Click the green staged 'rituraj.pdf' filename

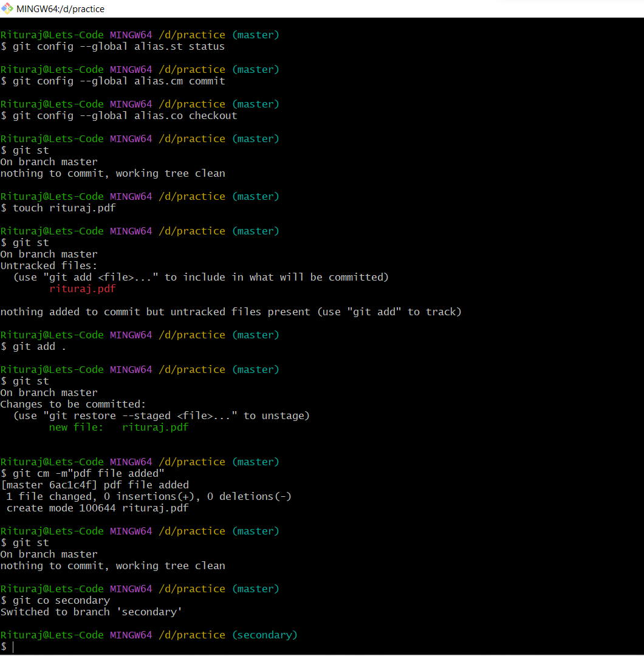pos(156,428)
